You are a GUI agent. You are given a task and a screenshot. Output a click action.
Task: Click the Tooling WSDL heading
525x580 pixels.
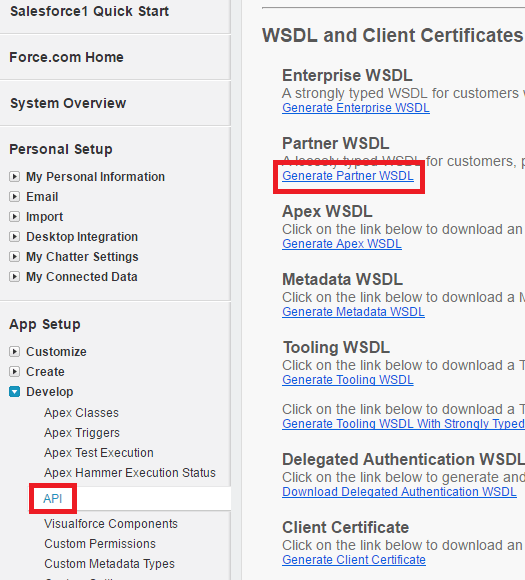tap(336, 348)
